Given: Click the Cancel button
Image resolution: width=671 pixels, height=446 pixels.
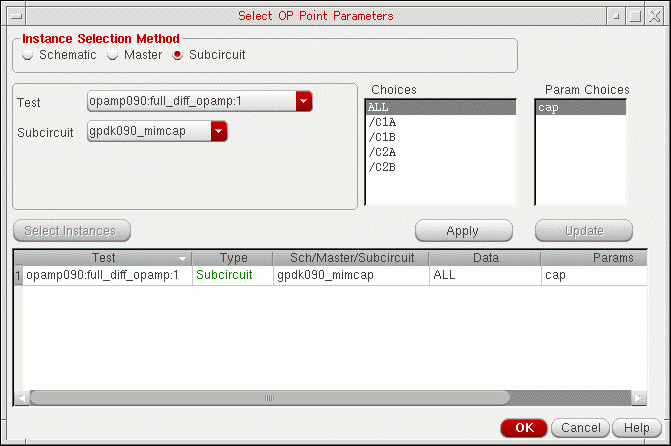Looking at the screenshot, I should coord(580,428).
